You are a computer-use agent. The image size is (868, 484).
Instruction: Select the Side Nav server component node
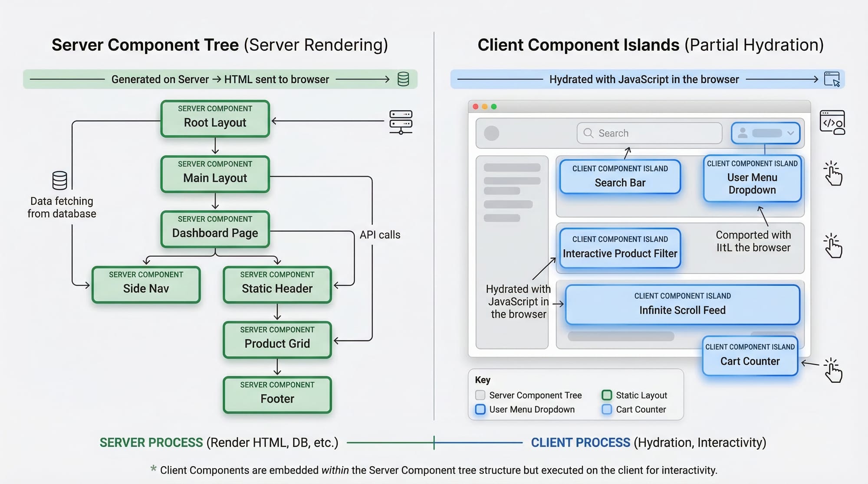click(x=146, y=284)
